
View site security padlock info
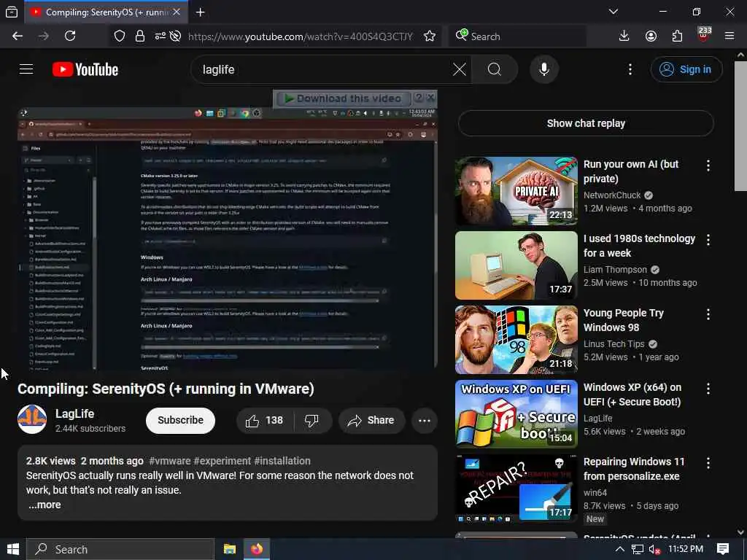139,36
